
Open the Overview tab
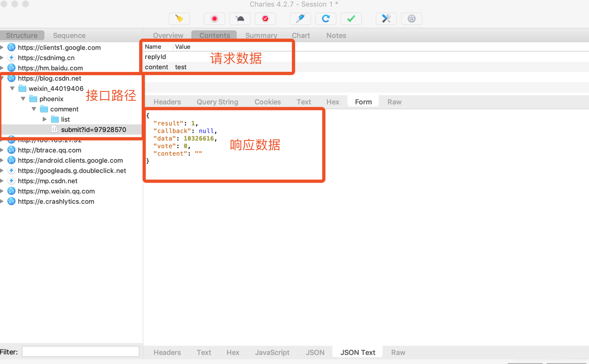(x=168, y=35)
